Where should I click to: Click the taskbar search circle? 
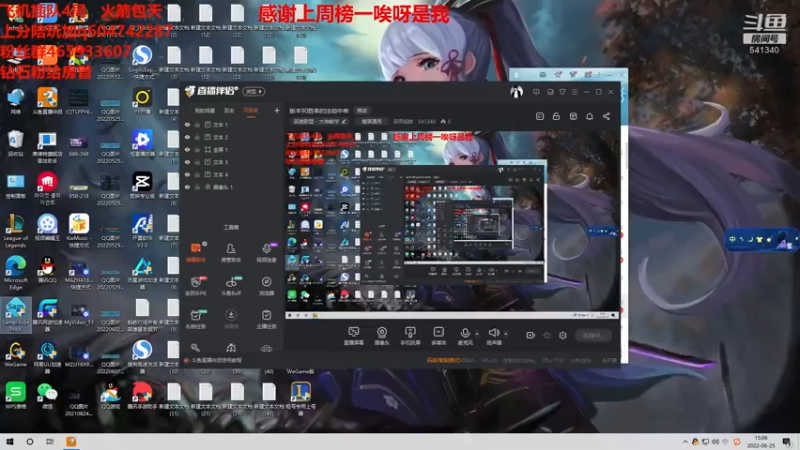[30, 442]
